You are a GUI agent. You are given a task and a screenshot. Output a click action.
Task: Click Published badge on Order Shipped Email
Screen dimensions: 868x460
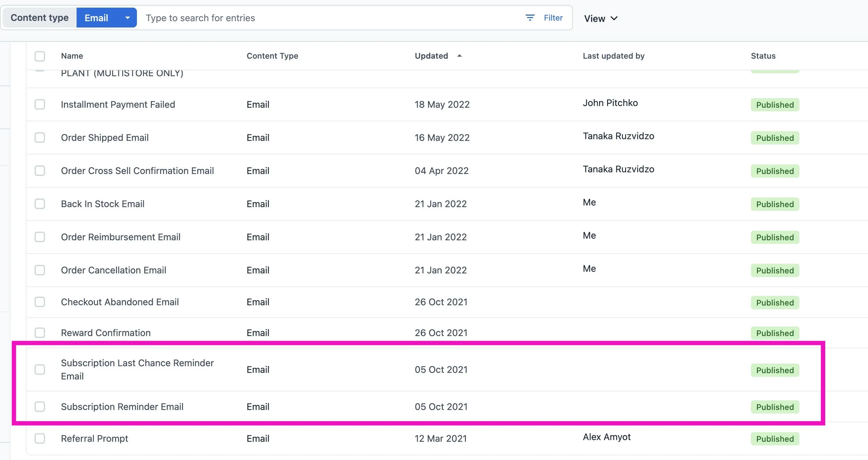click(x=775, y=138)
